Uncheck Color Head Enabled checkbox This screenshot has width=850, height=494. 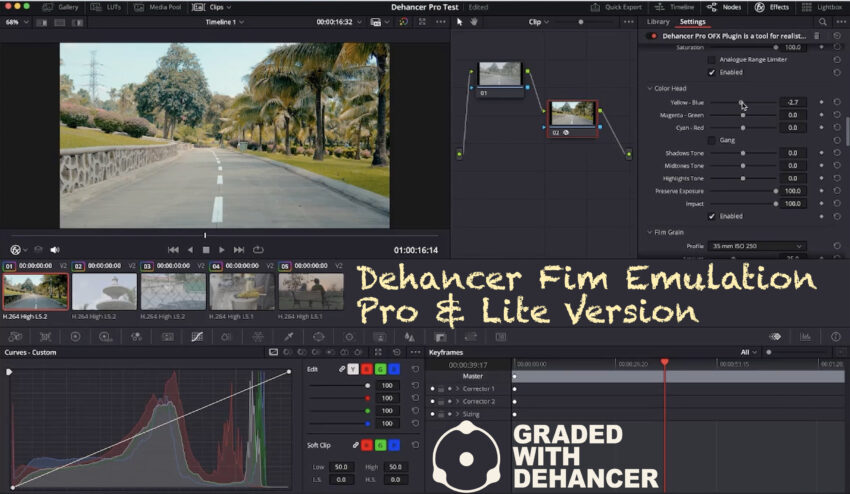(712, 216)
